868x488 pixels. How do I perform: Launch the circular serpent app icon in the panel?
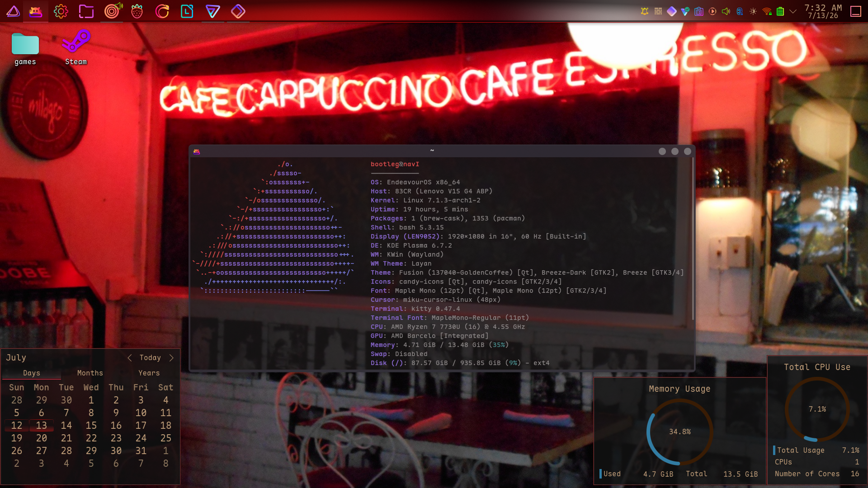click(x=162, y=11)
